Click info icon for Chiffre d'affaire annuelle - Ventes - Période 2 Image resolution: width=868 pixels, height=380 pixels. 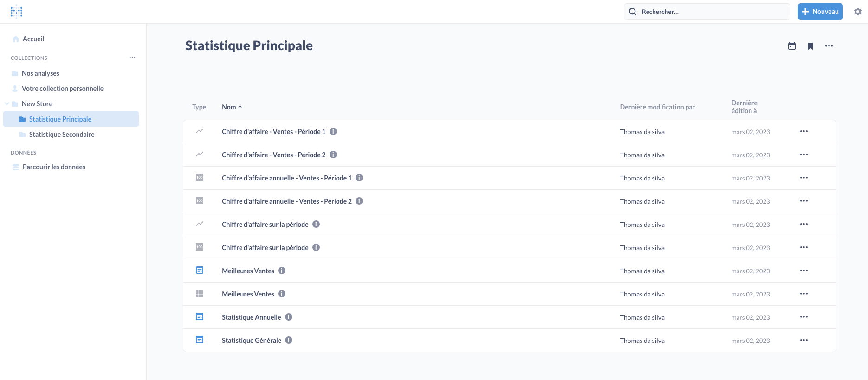(359, 201)
